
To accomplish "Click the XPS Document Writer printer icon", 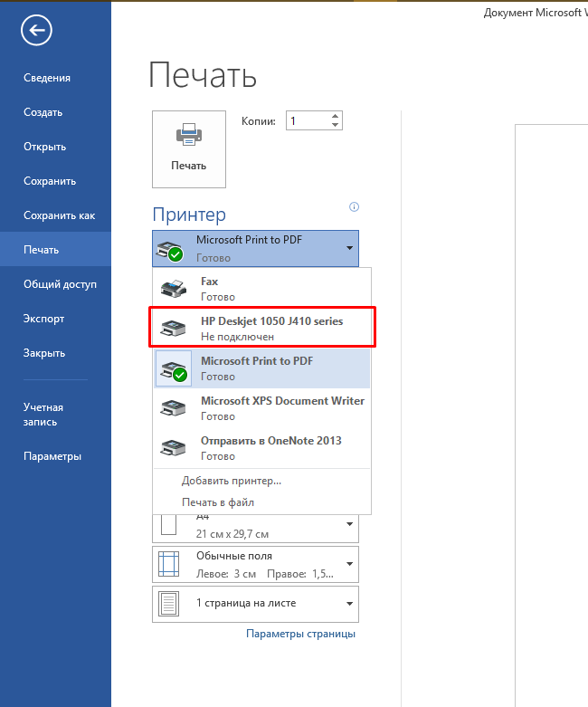I will (x=174, y=408).
